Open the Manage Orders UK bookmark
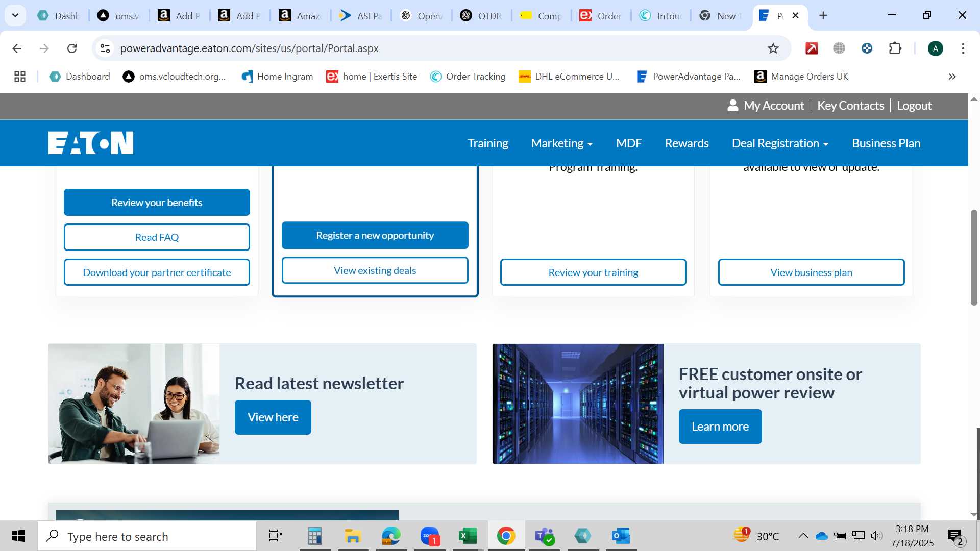Viewport: 980px width, 551px height. (801, 77)
